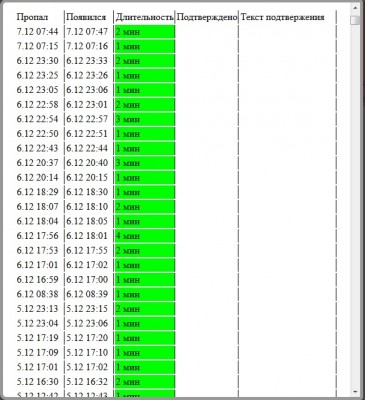The height and width of the screenshot is (400, 365).
Task: Select the 6.12 17:02 Появился cell
Action: pyautogui.click(x=87, y=265)
